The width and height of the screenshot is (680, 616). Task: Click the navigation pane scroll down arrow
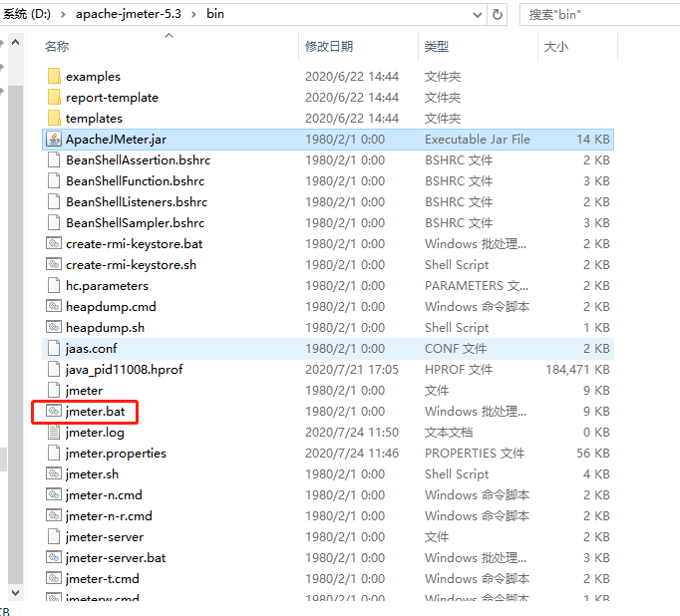tap(16, 593)
